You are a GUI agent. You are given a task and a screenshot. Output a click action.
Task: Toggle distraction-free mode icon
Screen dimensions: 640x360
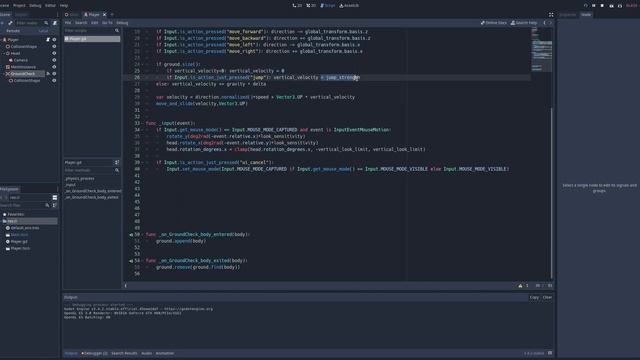click(x=551, y=15)
